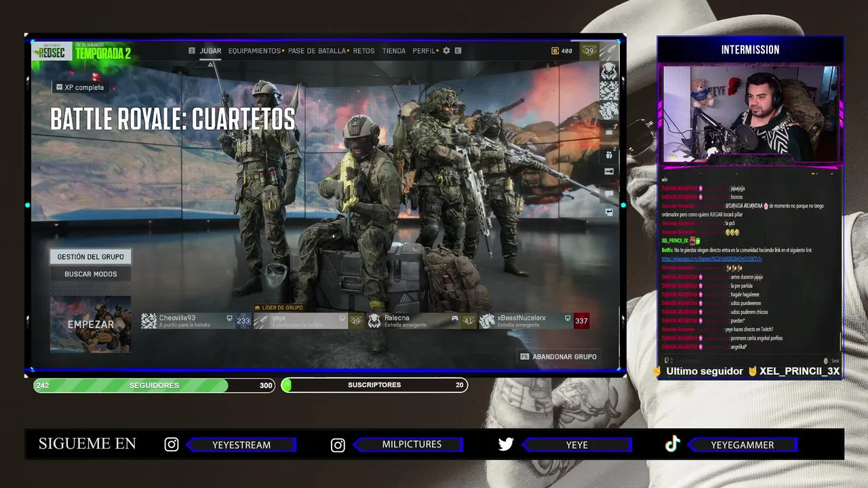Open the settings gear in the top menu
Viewport: 868px width, 488px height.
pos(446,51)
